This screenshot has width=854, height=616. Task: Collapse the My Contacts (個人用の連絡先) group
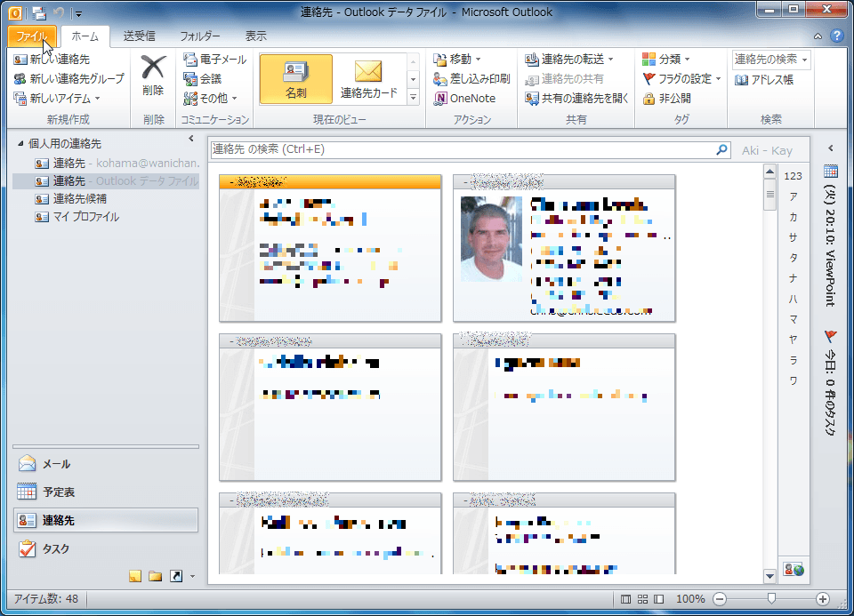point(20,144)
